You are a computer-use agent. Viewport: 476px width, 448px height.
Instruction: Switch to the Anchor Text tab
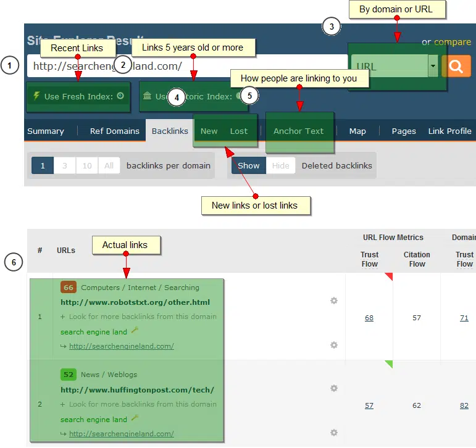298,131
